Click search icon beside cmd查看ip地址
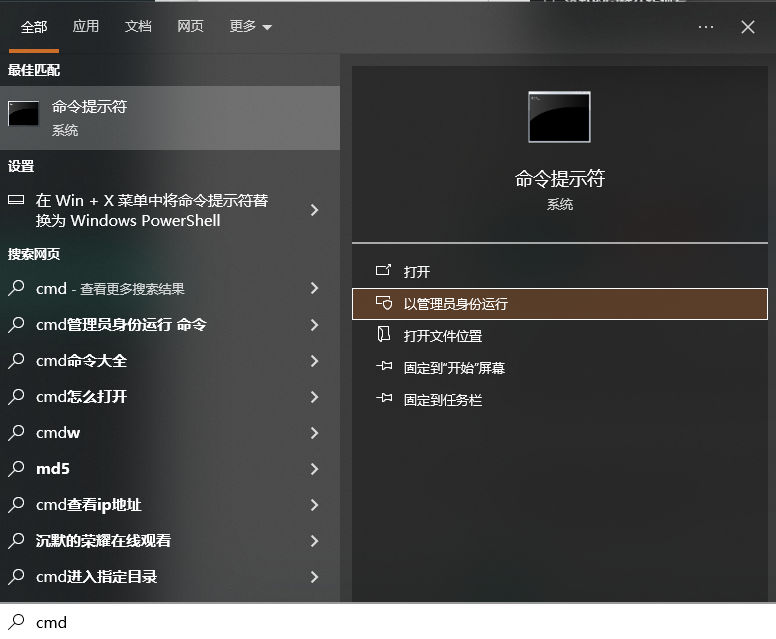This screenshot has height=639, width=776. pos(16,504)
